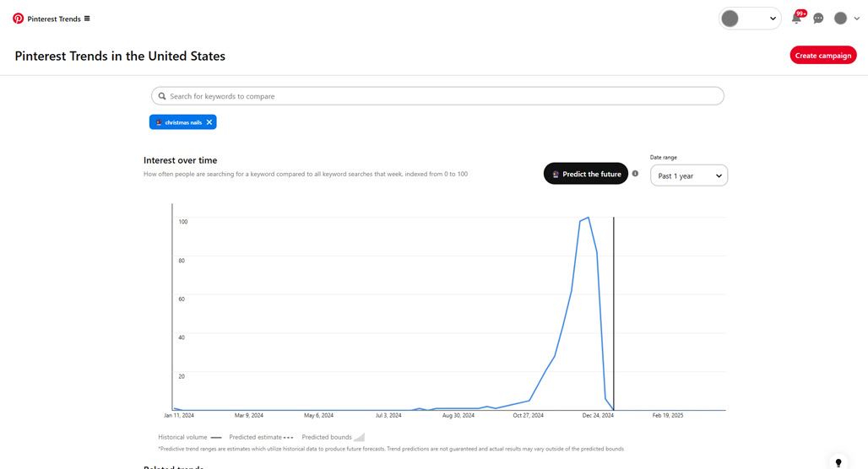Click the vertical current-date marker line

click(x=613, y=314)
